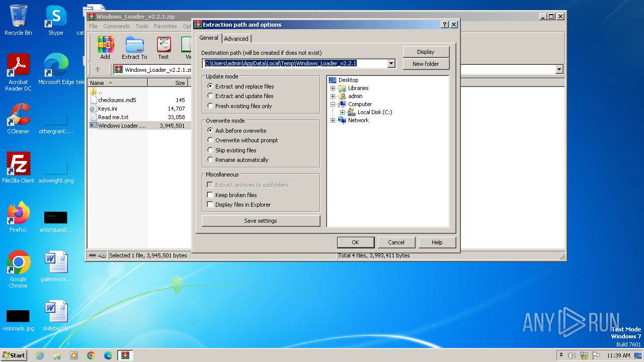Open the Recycle Bin desktop icon
This screenshot has height=362, width=644.
point(18,20)
